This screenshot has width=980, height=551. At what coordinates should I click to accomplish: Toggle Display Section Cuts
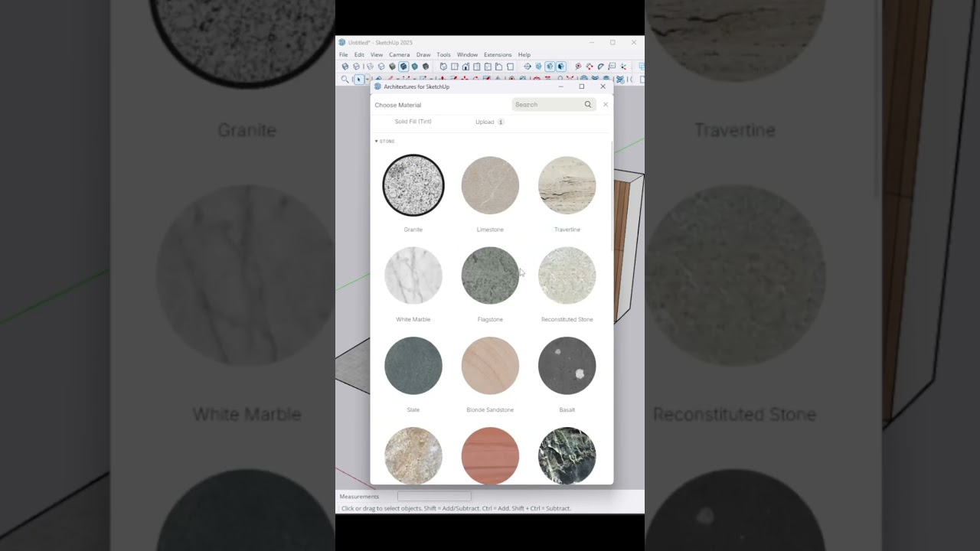pos(550,67)
